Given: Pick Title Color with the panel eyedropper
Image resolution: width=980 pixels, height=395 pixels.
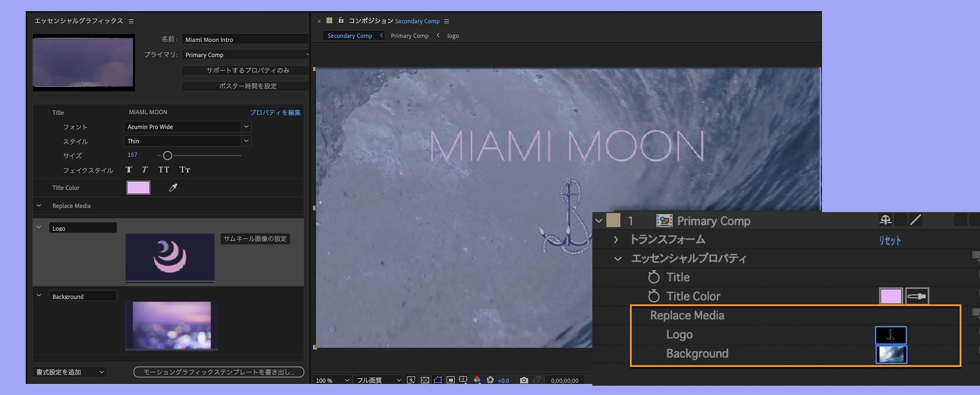Looking at the screenshot, I should coord(173,188).
